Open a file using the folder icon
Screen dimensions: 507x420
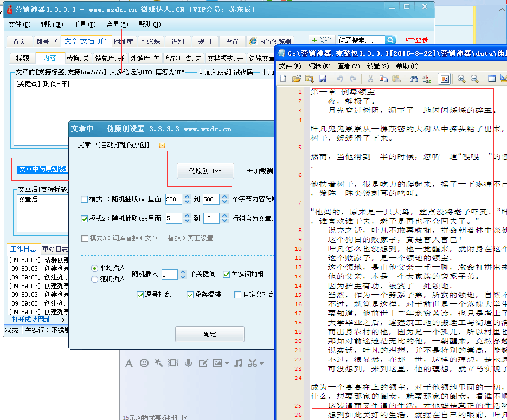[x=297, y=79]
